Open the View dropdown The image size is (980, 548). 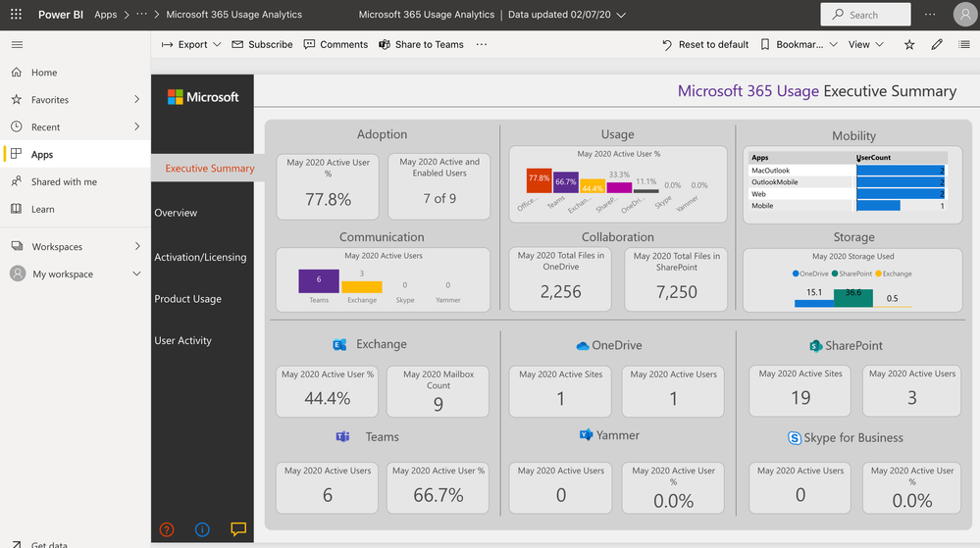click(865, 44)
